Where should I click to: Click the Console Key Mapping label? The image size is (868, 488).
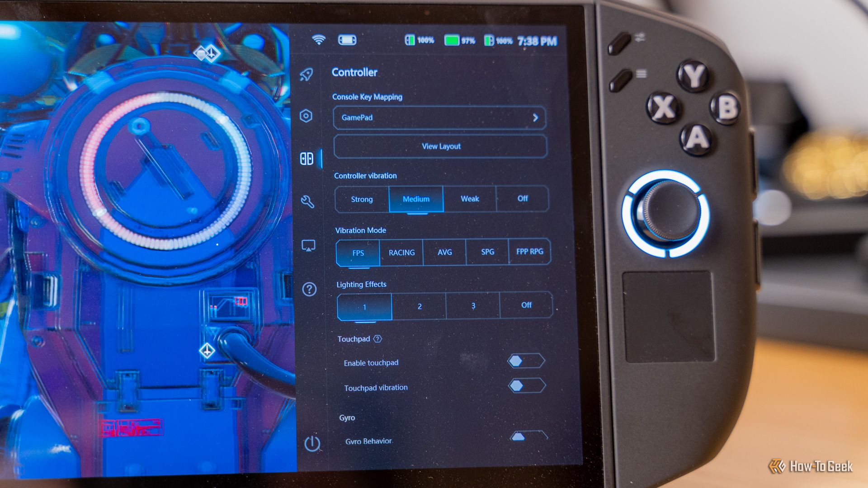pos(367,97)
